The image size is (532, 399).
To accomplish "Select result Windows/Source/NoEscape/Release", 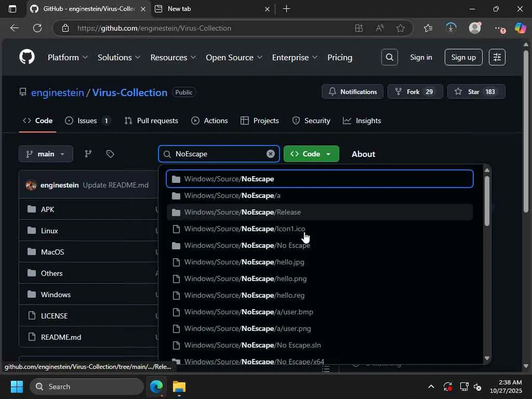I will (320, 212).
